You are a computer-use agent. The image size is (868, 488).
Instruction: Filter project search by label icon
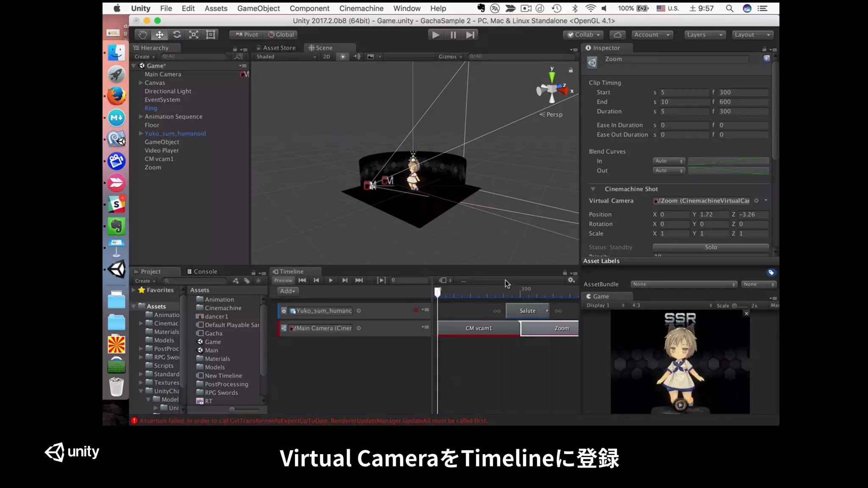coord(247,280)
